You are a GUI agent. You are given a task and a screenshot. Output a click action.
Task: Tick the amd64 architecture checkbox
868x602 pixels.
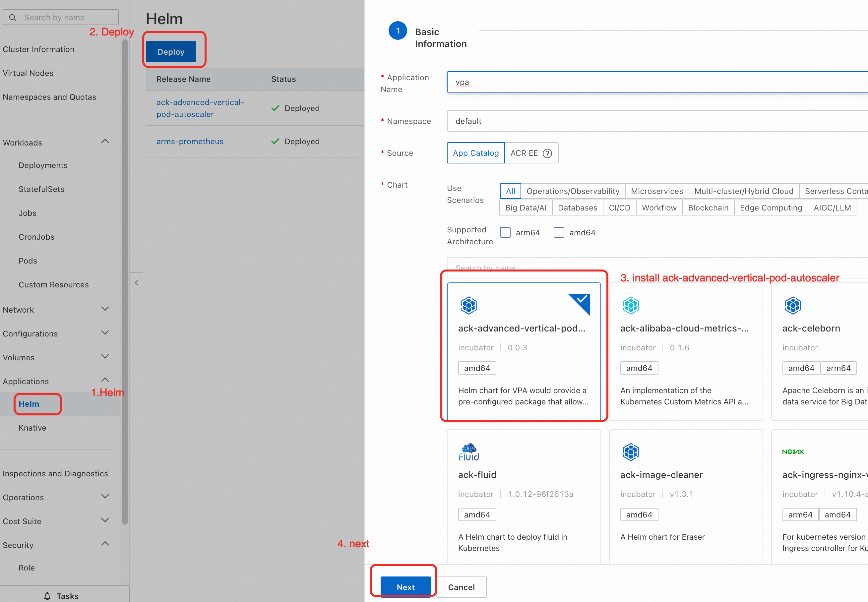pyautogui.click(x=559, y=232)
